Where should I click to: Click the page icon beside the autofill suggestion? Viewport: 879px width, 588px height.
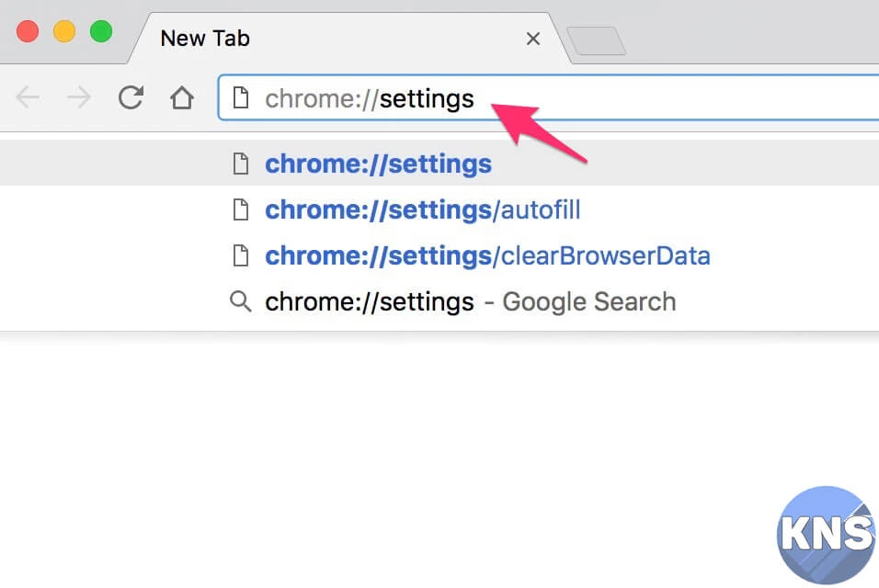(x=241, y=210)
